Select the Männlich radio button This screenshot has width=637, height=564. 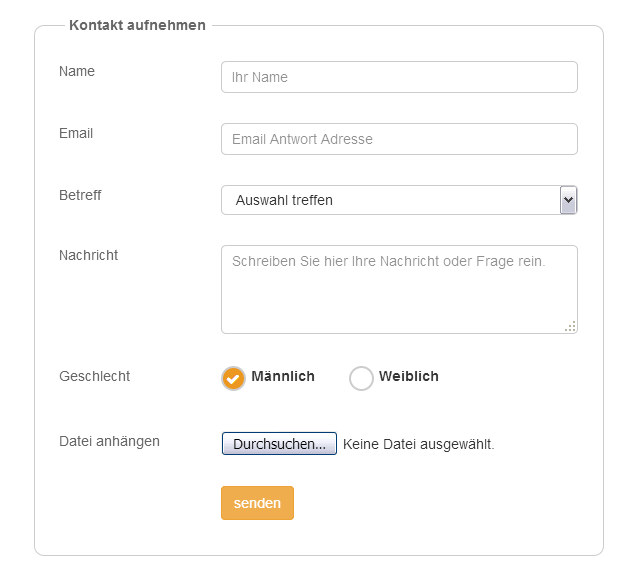point(233,378)
